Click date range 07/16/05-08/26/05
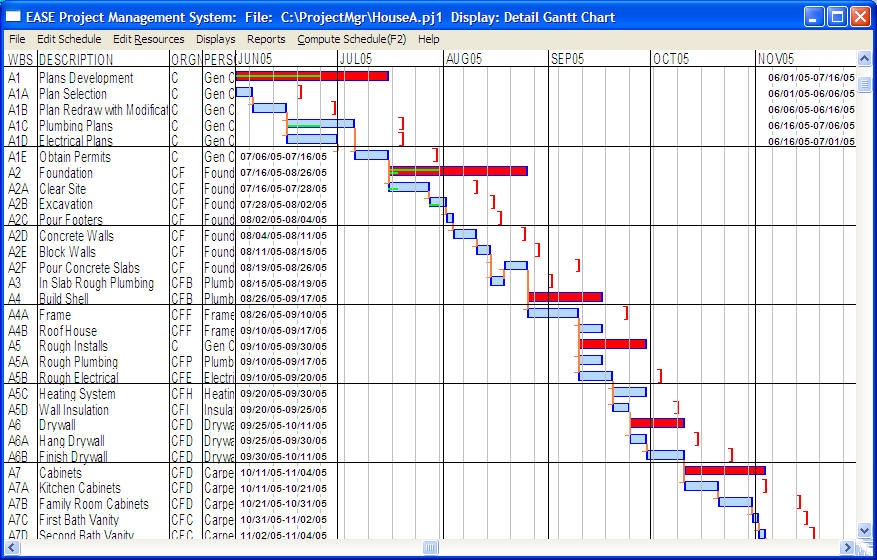Image resolution: width=877 pixels, height=560 pixels. (284, 173)
